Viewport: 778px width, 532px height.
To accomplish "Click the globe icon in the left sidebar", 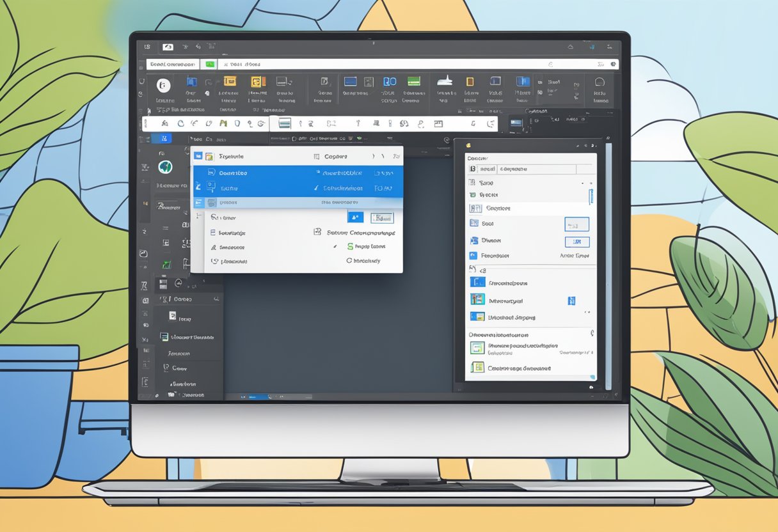I will pos(164,166).
